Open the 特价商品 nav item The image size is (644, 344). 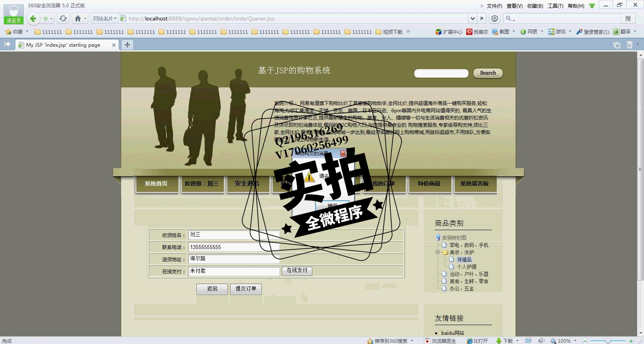point(429,184)
